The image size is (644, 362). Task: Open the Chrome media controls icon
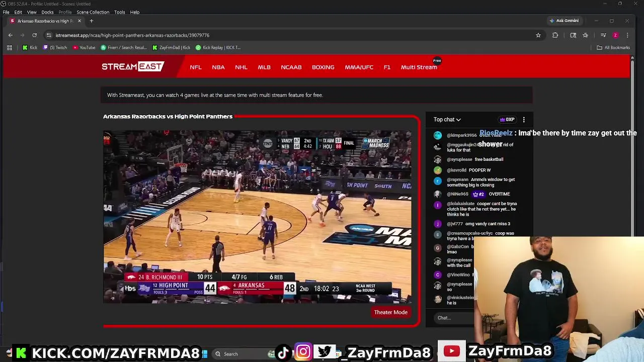coord(603,35)
